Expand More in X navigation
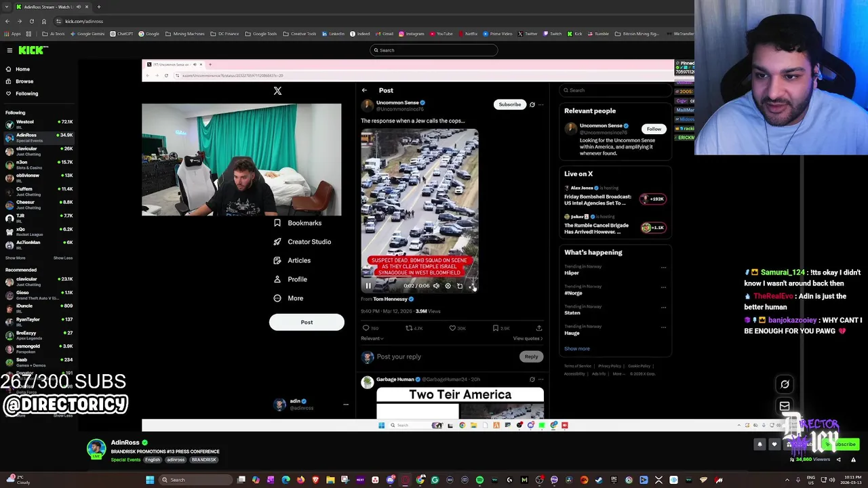The image size is (868, 488). (x=288, y=298)
